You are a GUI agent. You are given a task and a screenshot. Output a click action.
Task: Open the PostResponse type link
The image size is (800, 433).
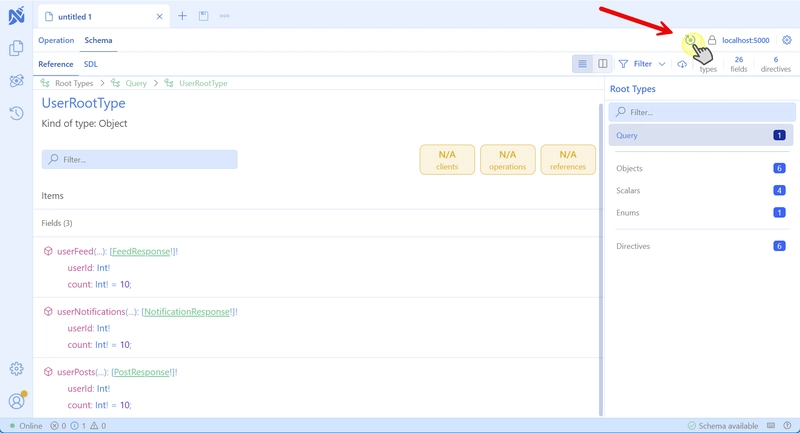[x=141, y=372]
